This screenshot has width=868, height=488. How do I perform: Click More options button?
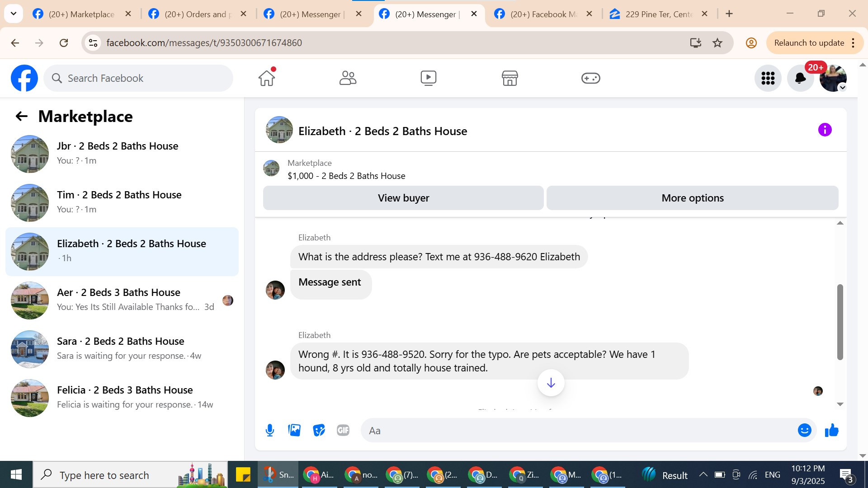tap(692, 198)
